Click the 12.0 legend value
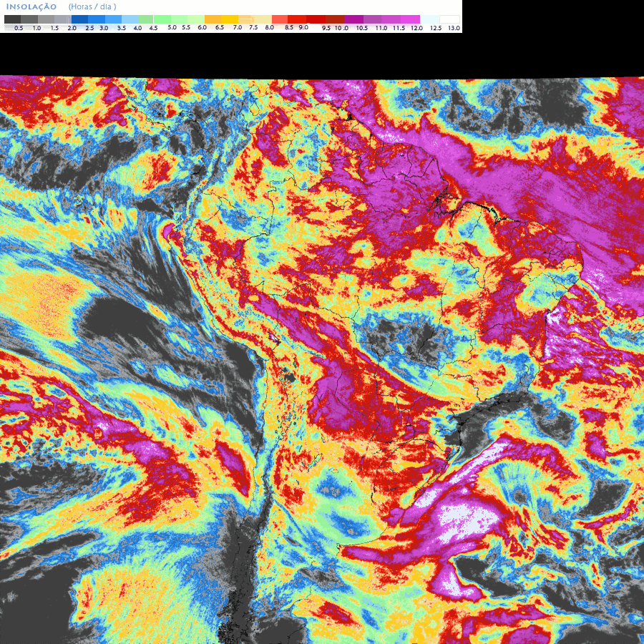This screenshot has height=644, width=644. point(417,29)
